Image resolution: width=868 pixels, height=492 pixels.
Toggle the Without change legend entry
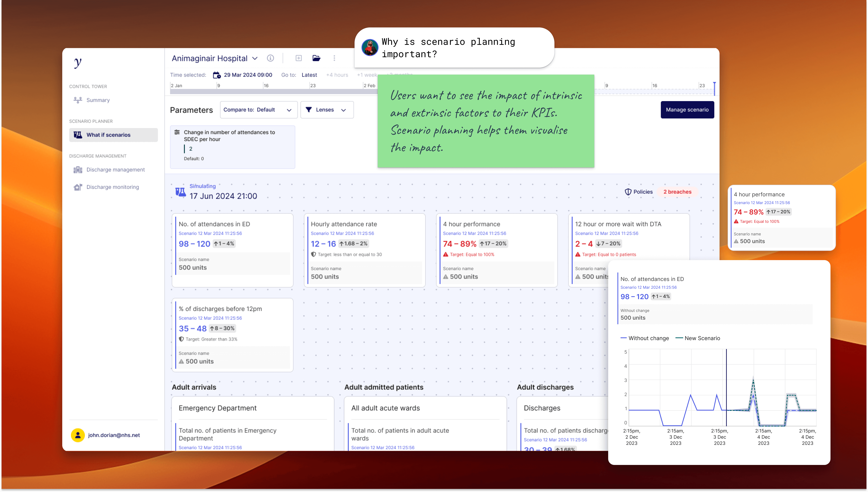(x=645, y=338)
